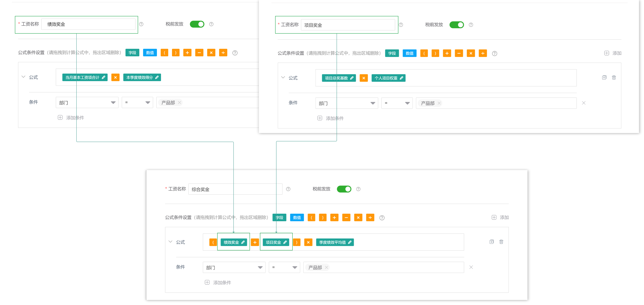Click the help icon next to 绩效奖金 name field
This screenshot has width=644, height=305.
[141, 24]
